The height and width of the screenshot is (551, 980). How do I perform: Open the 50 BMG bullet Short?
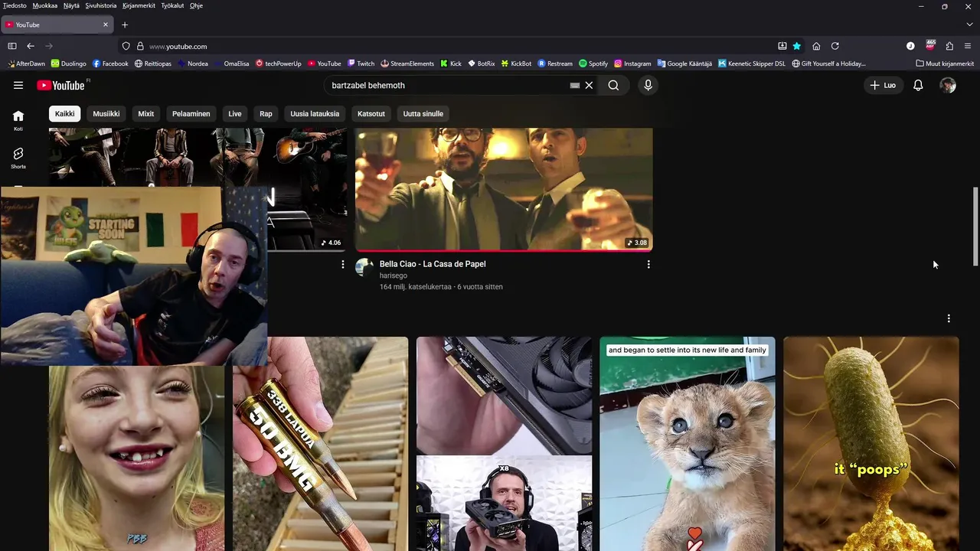pyautogui.click(x=320, y=444)
